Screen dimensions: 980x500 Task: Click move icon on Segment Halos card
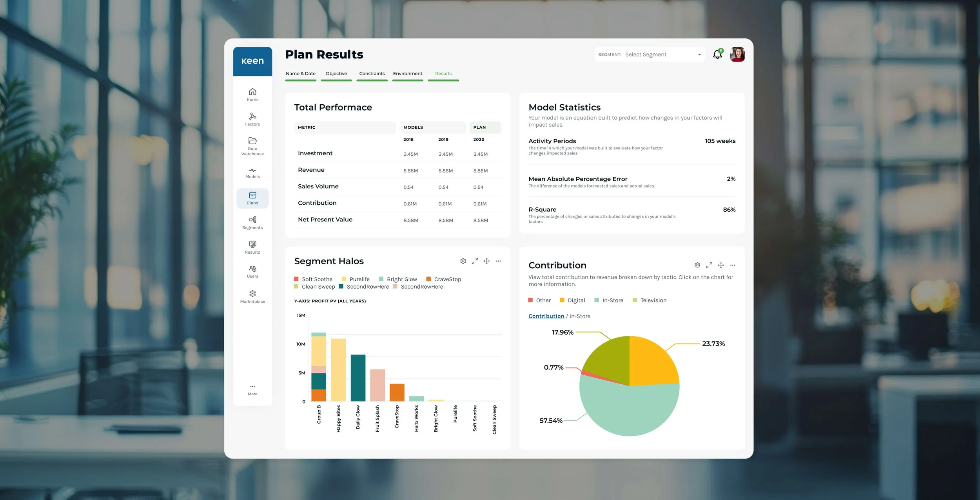pyautogui.click(x=486, y=261)
